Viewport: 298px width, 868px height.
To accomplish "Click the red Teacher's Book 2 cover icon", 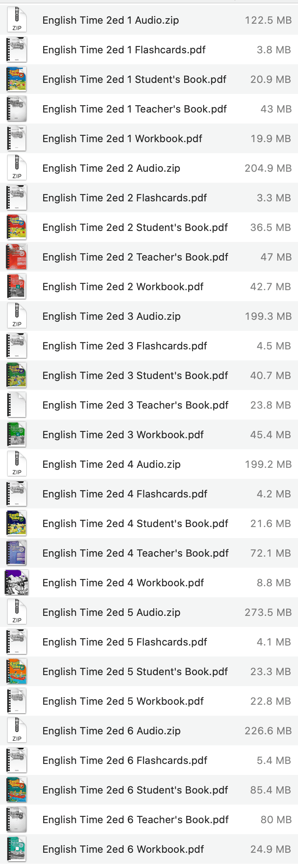I will pyautogui.click(x=17, y=257).
